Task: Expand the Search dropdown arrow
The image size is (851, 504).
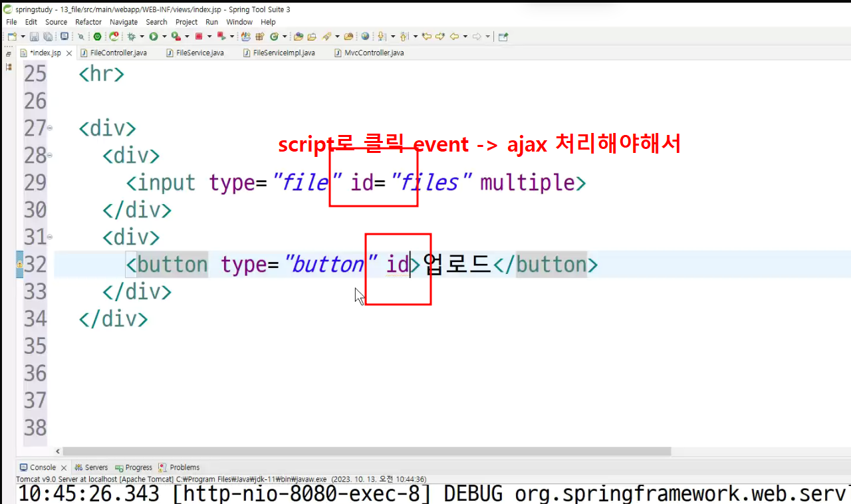Action: click(x=337, y=37)
